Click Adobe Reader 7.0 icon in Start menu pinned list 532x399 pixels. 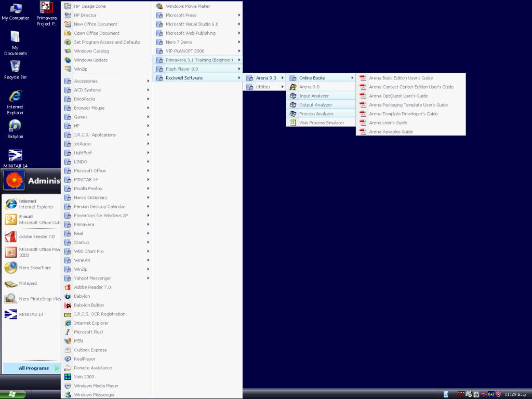(10, 236)
